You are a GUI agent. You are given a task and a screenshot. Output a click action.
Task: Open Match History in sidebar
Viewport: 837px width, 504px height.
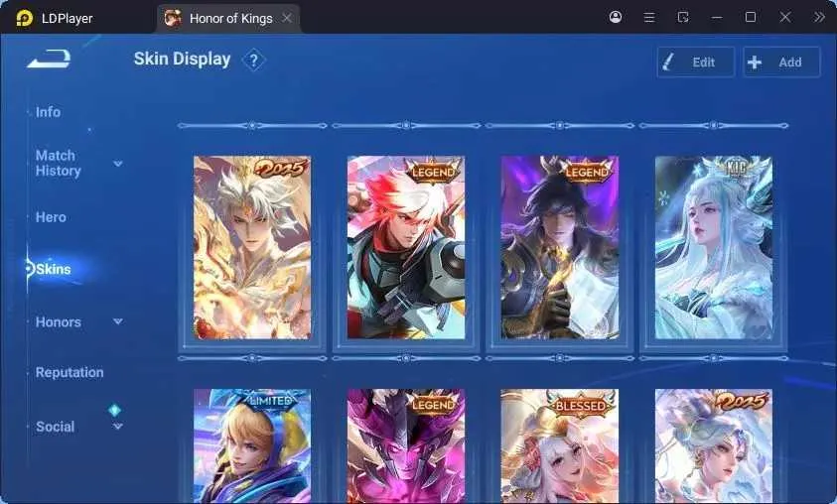[x=59, y=163]
